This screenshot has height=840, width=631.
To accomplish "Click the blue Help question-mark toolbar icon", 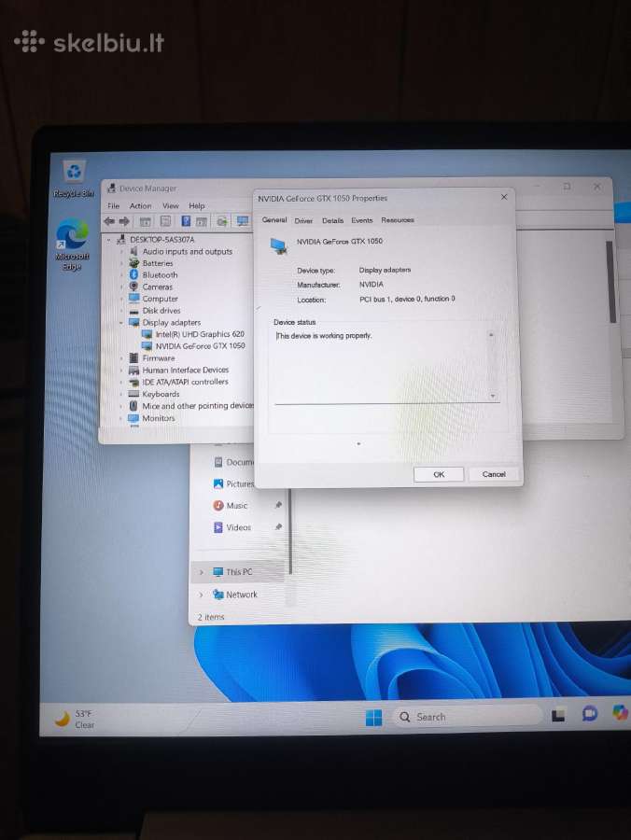I will [x=186, y=220].
